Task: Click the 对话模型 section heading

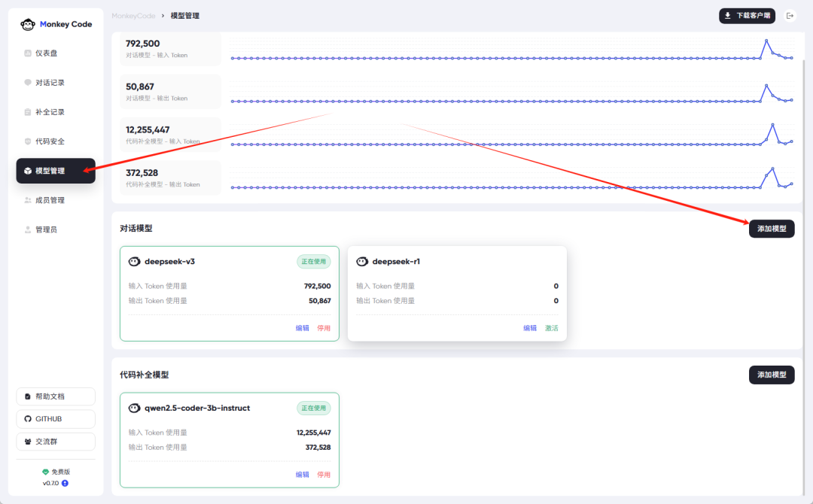Action: click(x=135, y=229)
